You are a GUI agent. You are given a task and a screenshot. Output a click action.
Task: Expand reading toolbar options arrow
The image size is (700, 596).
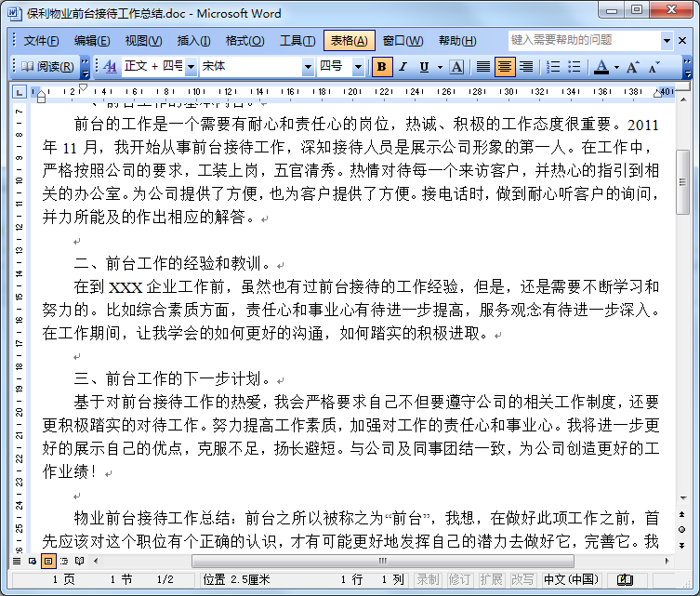click(85, 67)
